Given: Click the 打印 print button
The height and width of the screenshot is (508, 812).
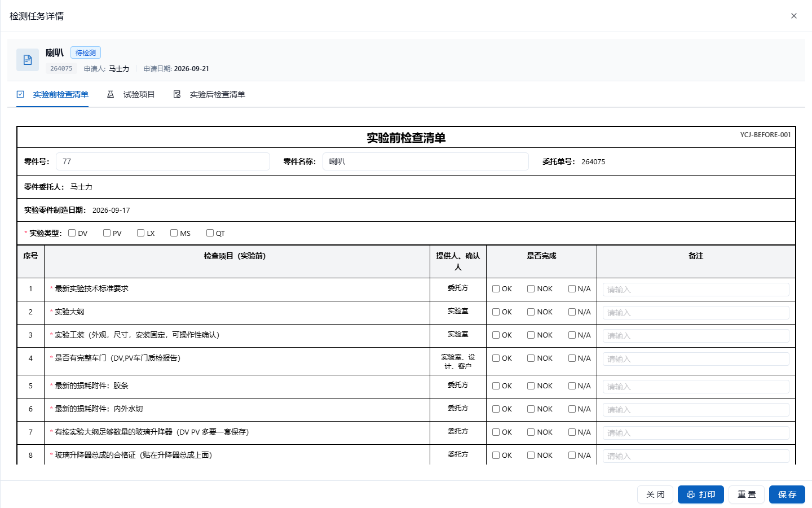Looking at the screenshot, I should [x=700, y=494].
